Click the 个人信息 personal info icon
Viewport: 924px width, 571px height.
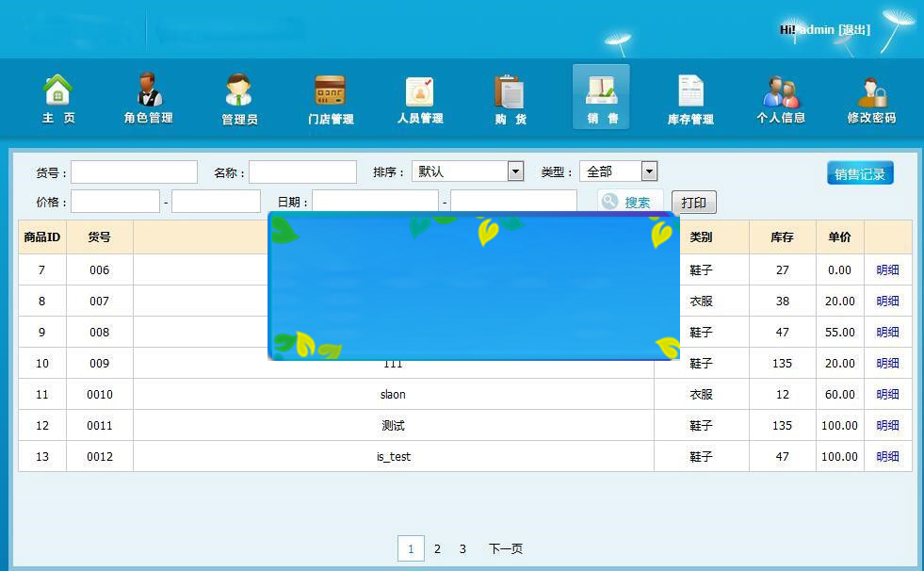(781, 97)
